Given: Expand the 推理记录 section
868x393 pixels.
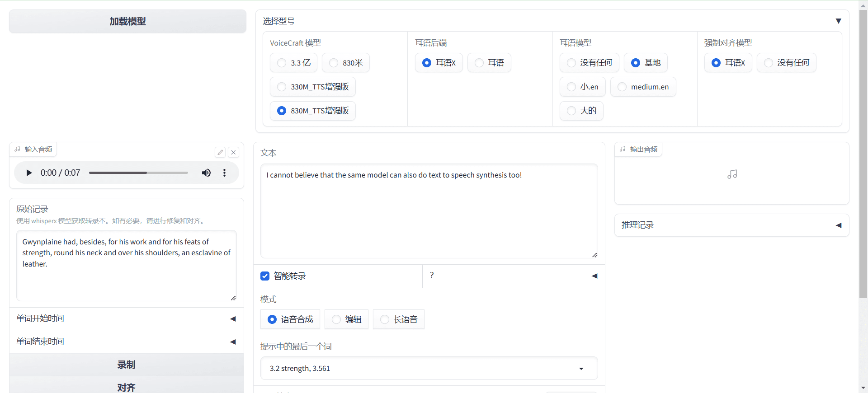Looking at the screenshot, I should [731, 225].
